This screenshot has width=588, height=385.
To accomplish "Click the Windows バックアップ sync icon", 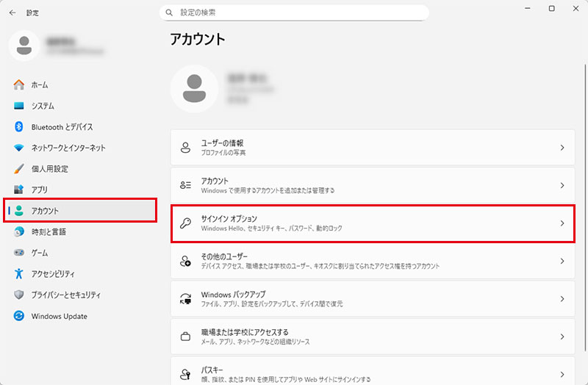I will tap(186, 299).
